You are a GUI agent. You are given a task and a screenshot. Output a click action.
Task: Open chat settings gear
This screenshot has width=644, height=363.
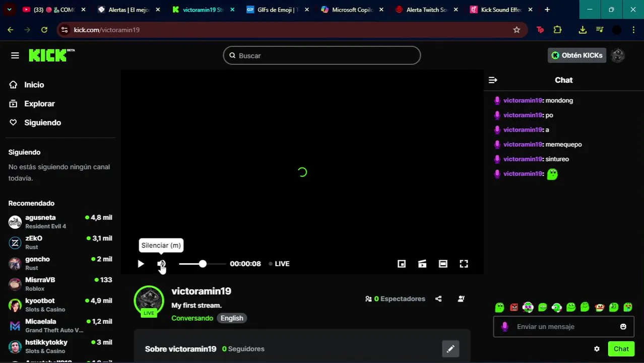597,349
